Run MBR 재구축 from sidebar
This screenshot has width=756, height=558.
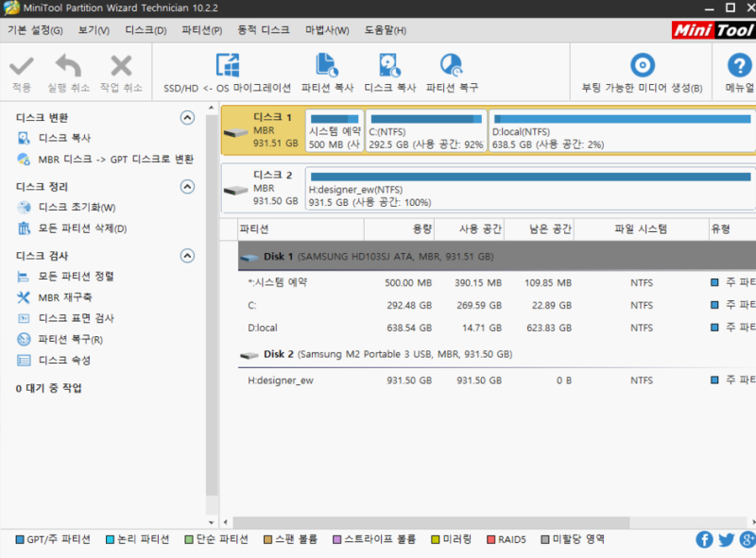click(x=65, y=297)
